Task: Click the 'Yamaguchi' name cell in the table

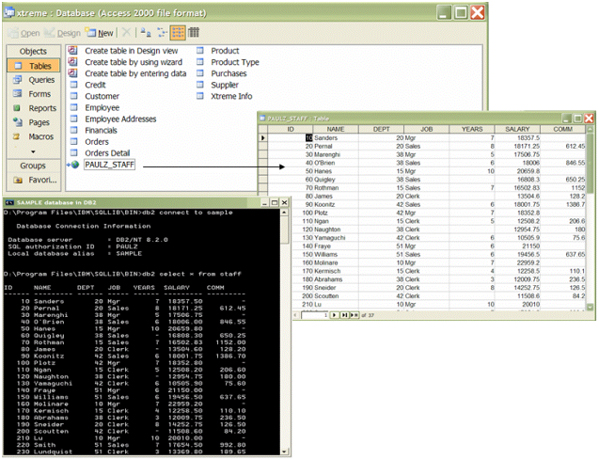Action: click(336, 238)
